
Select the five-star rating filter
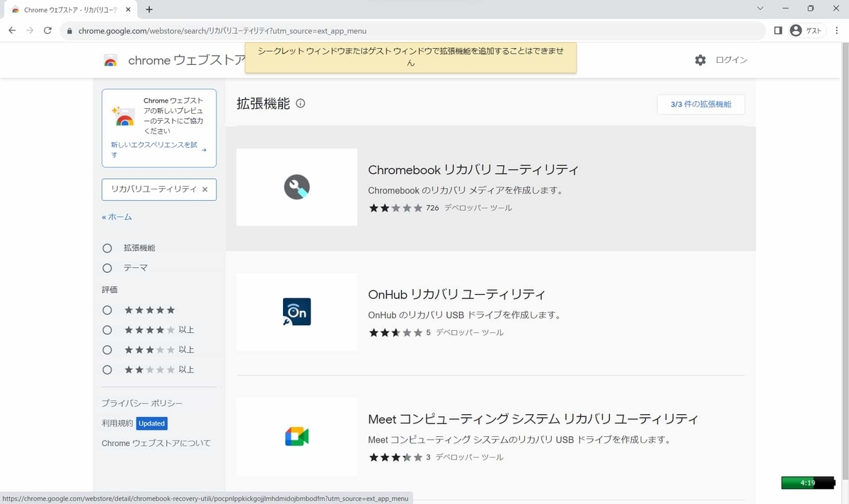[x=108, y=310]
